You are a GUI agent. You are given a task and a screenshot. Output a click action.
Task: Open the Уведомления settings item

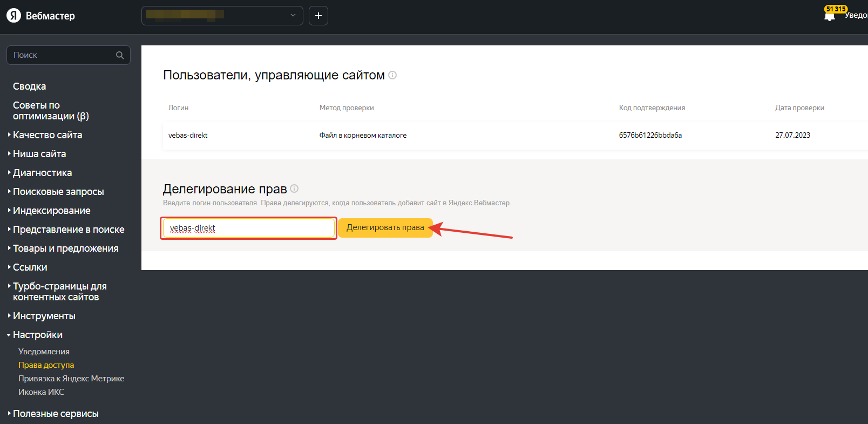point(44,352)
